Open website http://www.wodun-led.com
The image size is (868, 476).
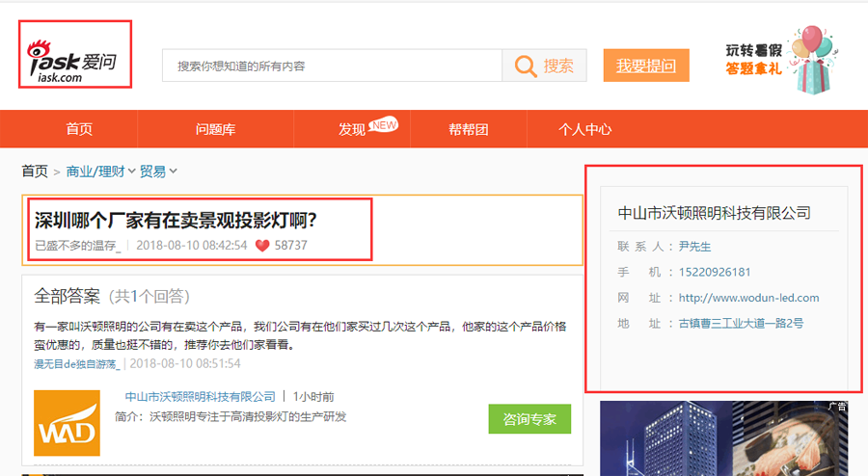point(749,298)
